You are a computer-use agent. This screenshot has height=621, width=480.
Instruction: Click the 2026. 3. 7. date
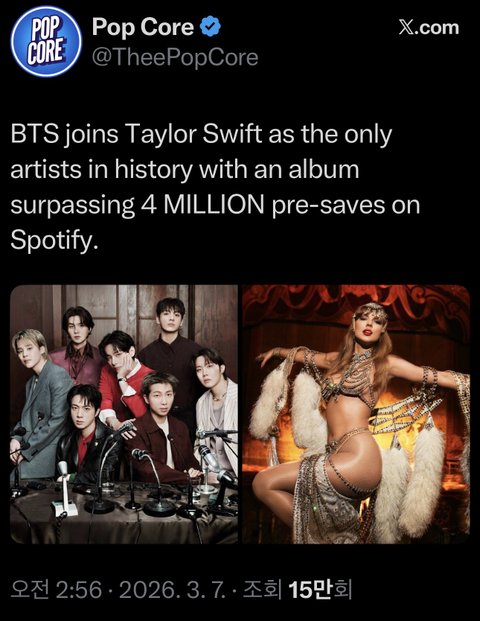coord(172,590)
